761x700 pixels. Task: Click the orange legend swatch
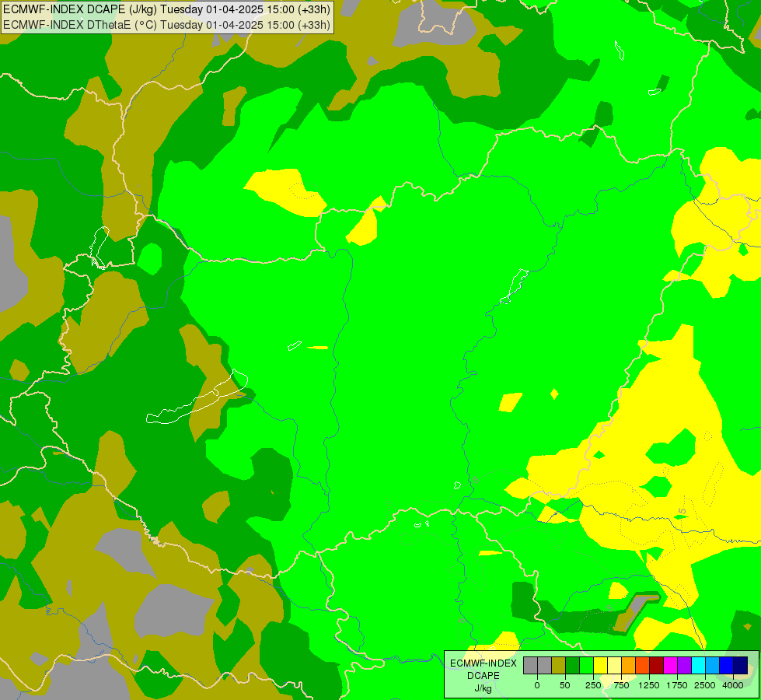629,665
